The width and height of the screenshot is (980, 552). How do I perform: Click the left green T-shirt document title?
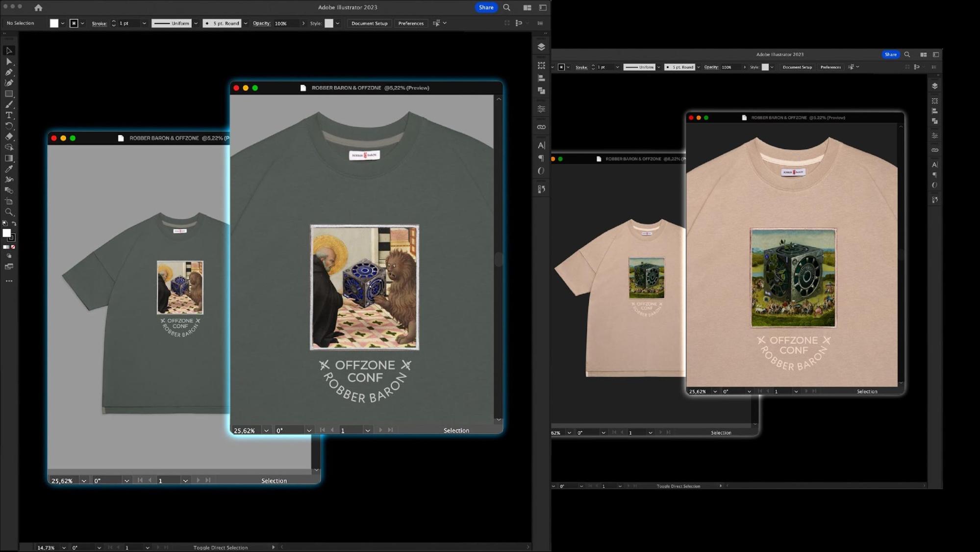click(x=179, y=138)
